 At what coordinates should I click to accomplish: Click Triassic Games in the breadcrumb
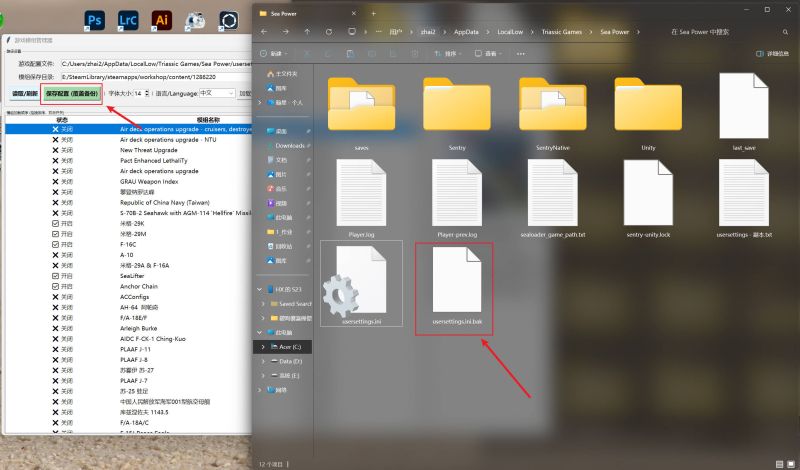561,32
